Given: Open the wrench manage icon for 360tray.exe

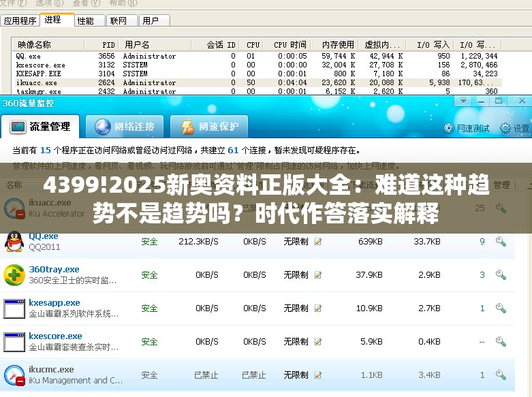Looking at the screenshot, I should tap(501, 275).
